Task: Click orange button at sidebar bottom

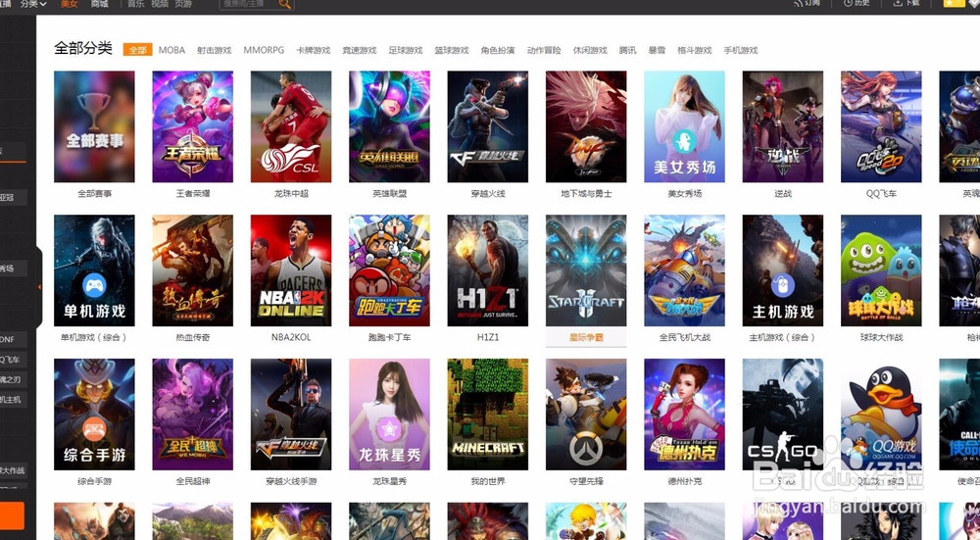Action: (12, 516)
